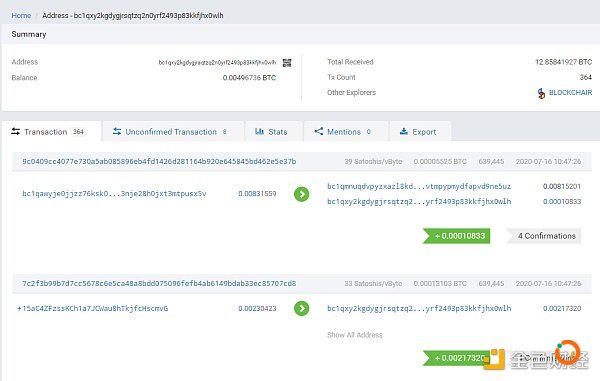The height and width of the screenshot is (381, 600).
Task: Click green arrow in transaction 9c0409cc
Action: point(302,194)
